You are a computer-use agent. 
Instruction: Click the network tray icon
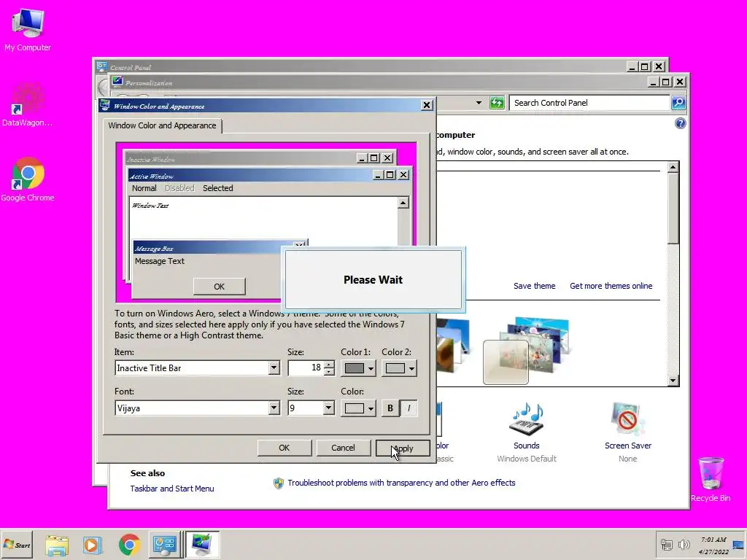point(667,544)
